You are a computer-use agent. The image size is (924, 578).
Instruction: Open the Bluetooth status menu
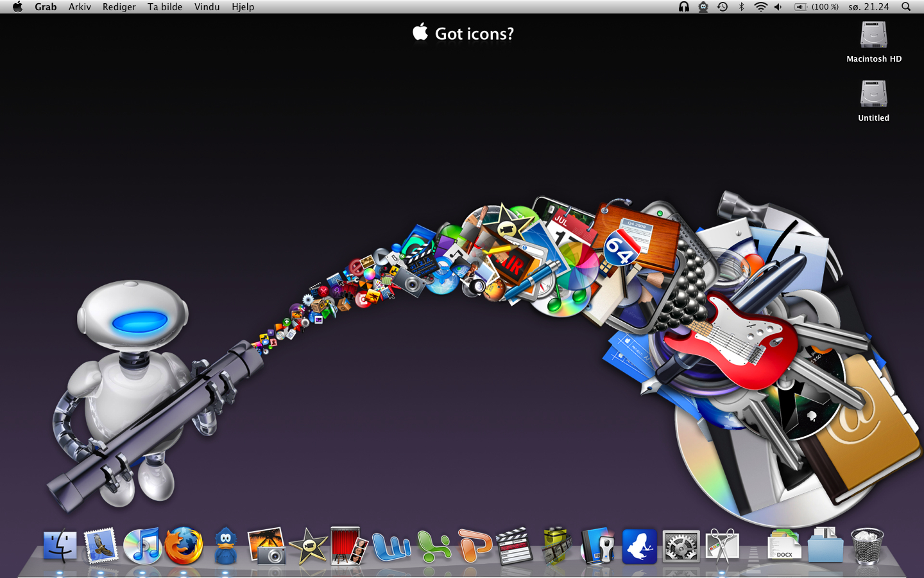click(x=741, y=6)
